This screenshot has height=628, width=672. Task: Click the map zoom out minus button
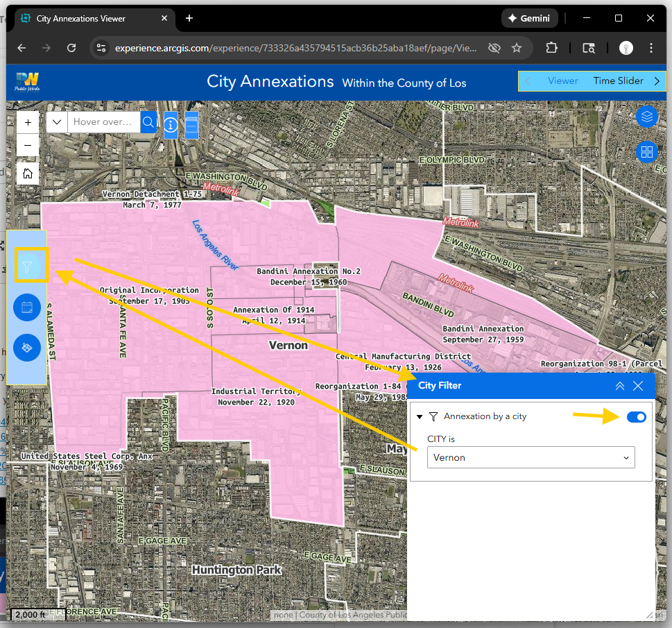28,145
